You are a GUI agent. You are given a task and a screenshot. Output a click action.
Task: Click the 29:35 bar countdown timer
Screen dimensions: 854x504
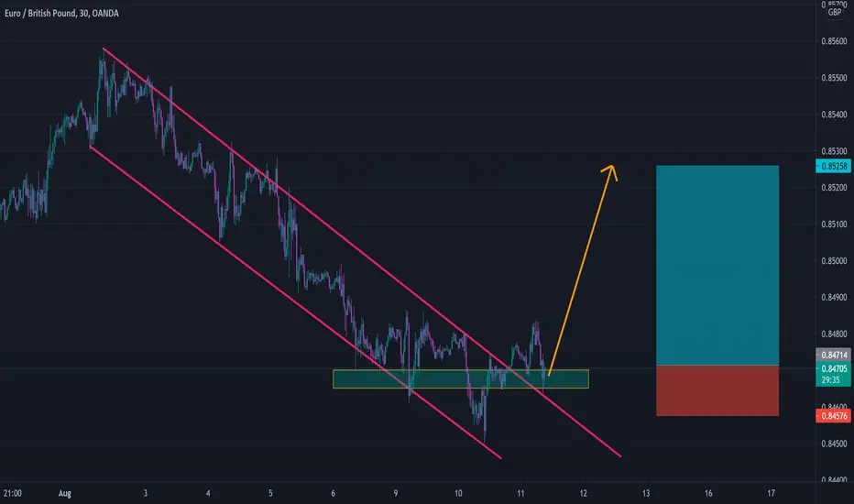tap(830, 380)
